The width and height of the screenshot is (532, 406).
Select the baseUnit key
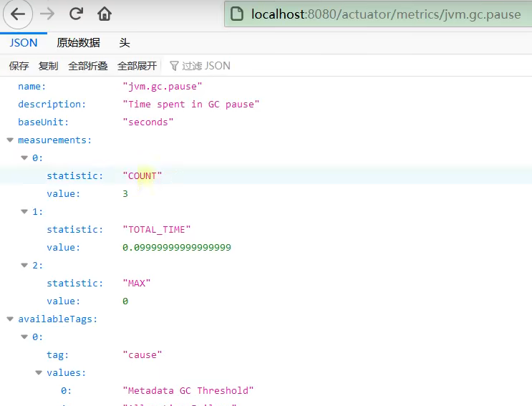pos(44,122)
